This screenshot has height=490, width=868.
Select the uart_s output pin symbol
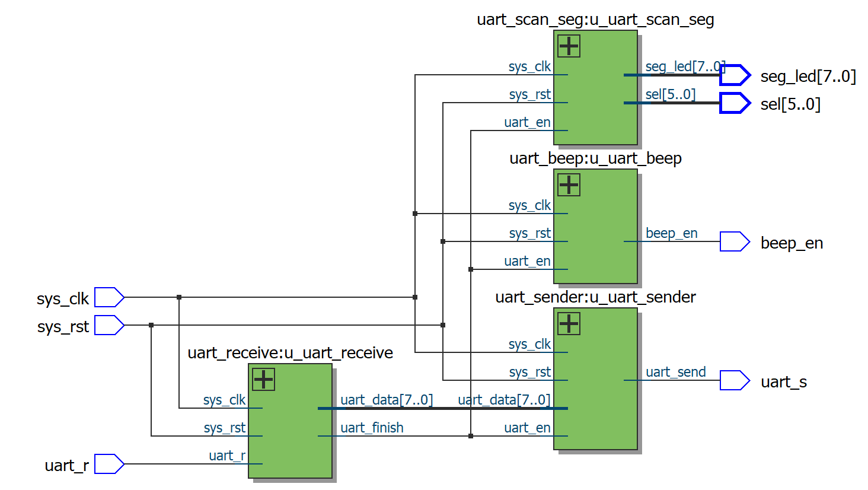pyautogui.click(x=735, y=380)
